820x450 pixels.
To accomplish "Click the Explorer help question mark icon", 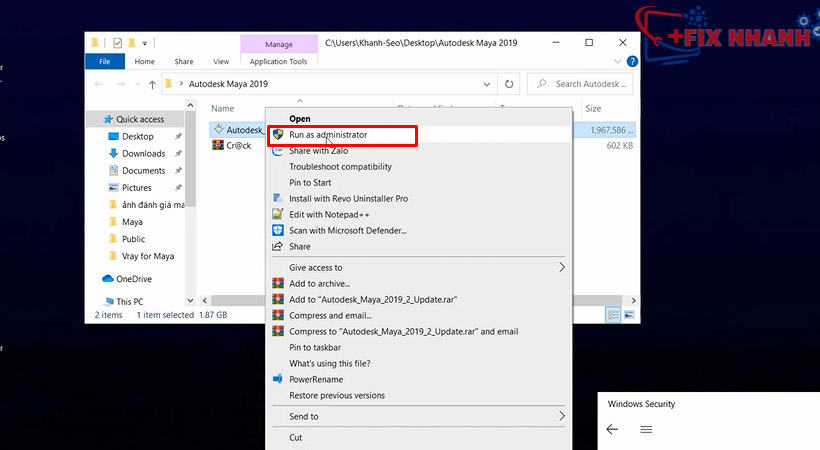I will 630,62.
